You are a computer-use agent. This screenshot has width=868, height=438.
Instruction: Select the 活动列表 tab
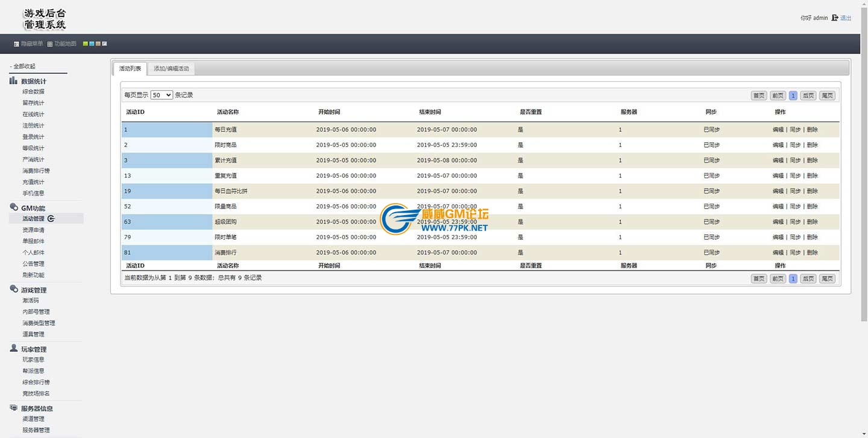click(x=130, y=69)
